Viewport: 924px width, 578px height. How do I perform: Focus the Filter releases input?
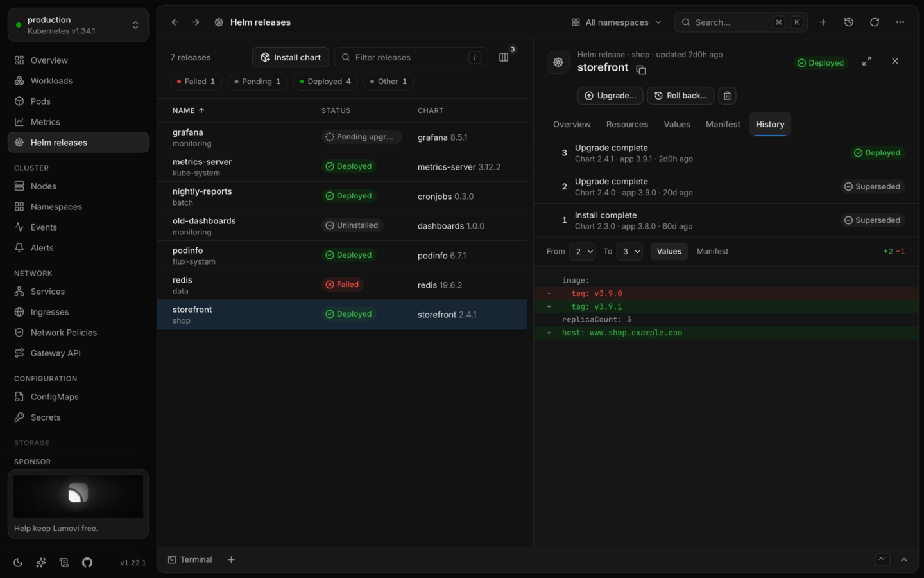[x=411, y=57]
